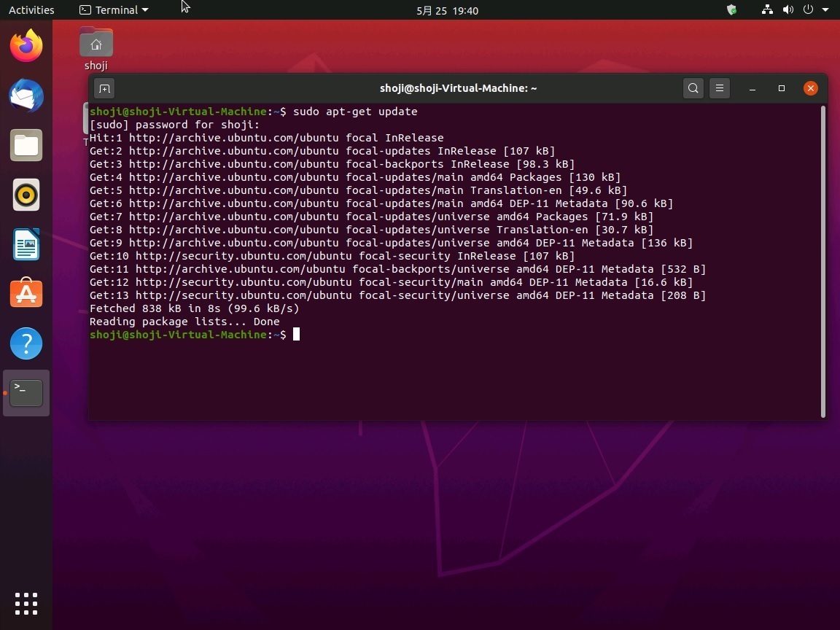Open LibreOffice Writer from the dock
The width and height of the screenshot is (840, 630).
coord(26,244)
